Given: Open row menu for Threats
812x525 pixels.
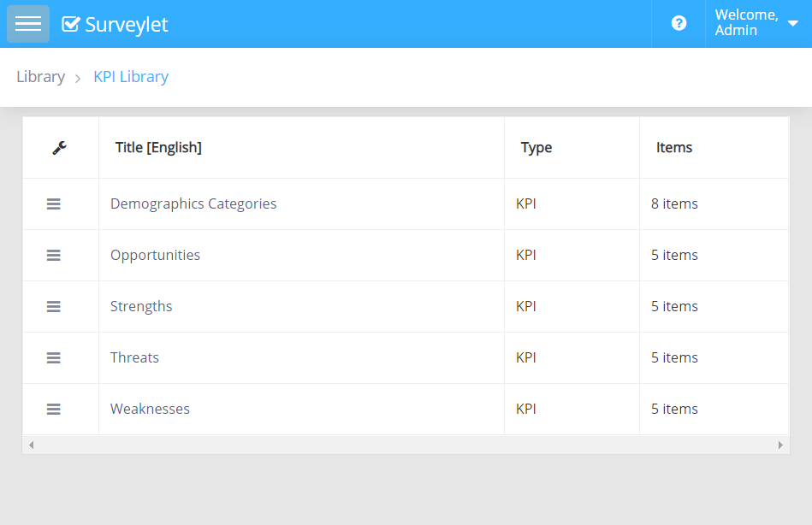Looking at the screenshot, I should 53,358.
